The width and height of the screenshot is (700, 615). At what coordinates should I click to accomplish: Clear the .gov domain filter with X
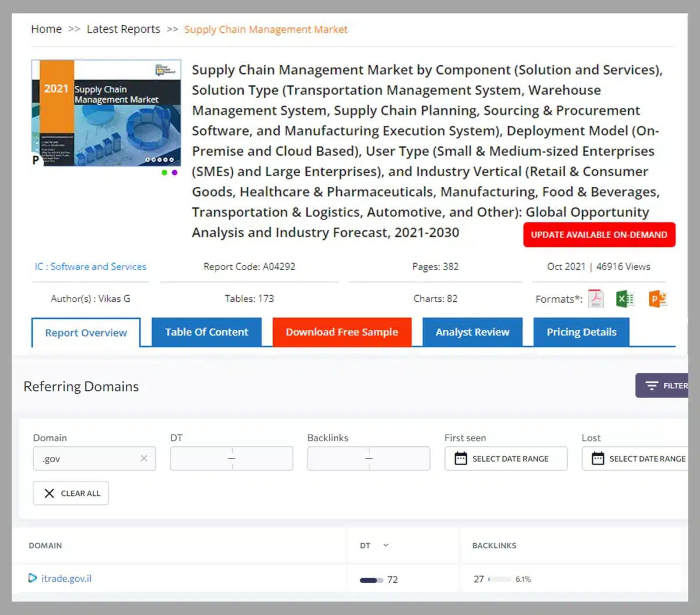tap(143, 459)
